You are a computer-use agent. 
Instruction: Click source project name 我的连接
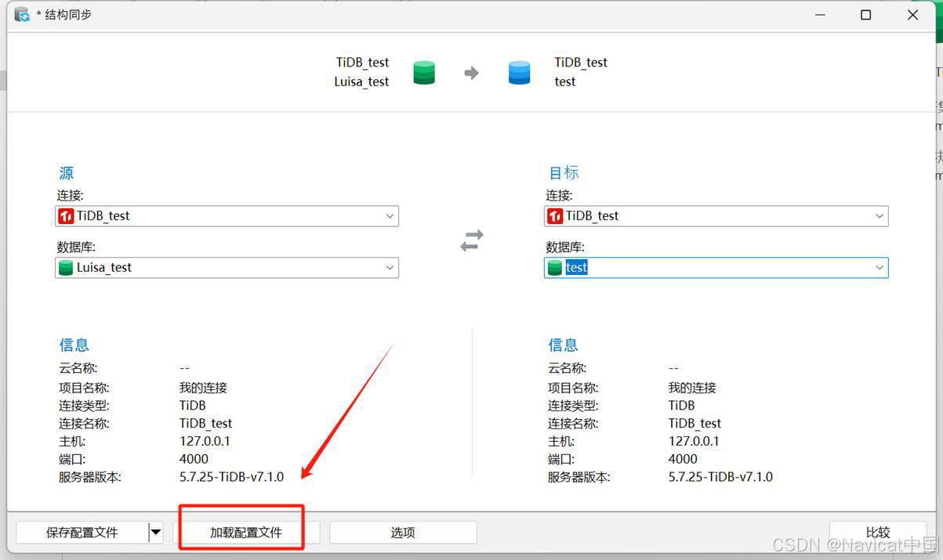pos(203,388)
